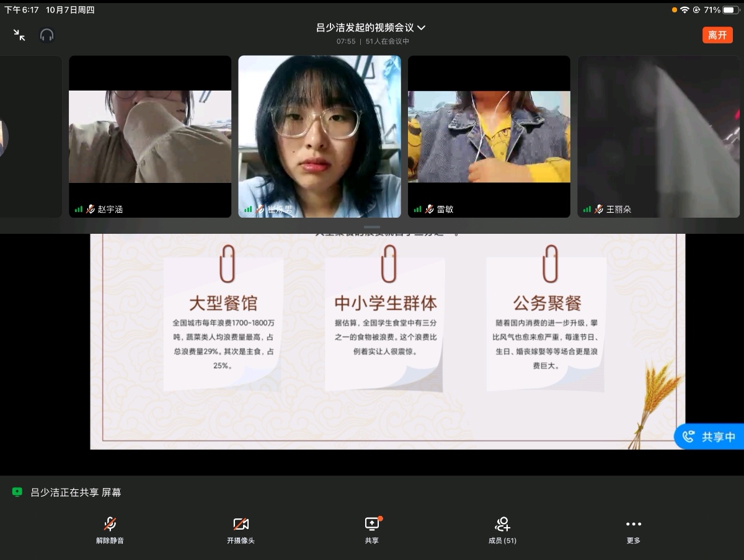This screenshot has height=560, width=744.
Task: Tap the 大型餐馆 heading on the shared slide
Action: 223,303
